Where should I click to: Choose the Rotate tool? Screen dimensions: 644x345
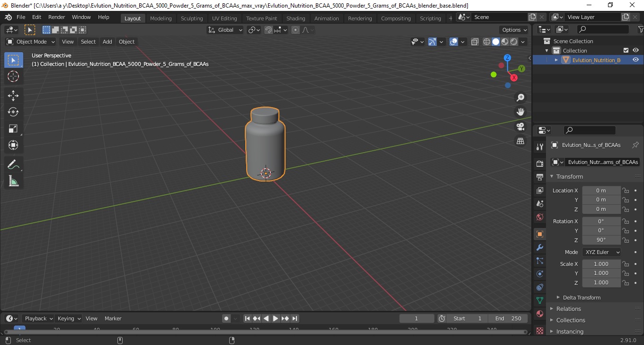[x=13, y=112]
